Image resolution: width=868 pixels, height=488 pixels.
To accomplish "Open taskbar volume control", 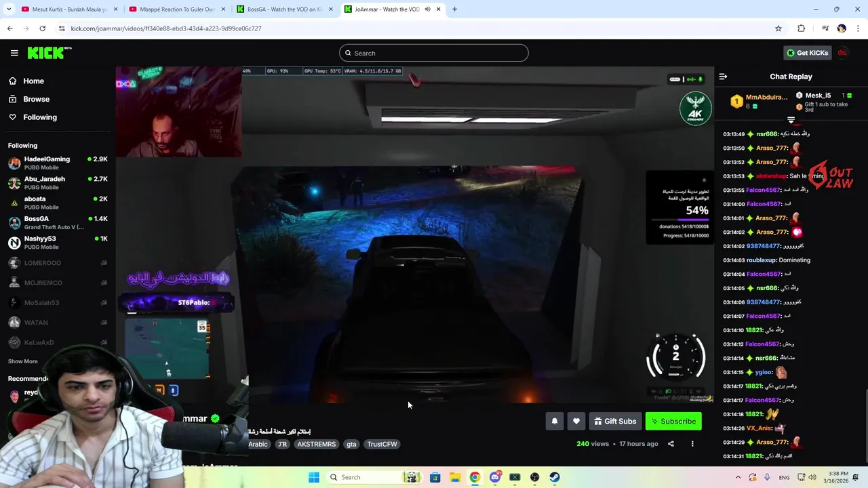I will 812,477.
